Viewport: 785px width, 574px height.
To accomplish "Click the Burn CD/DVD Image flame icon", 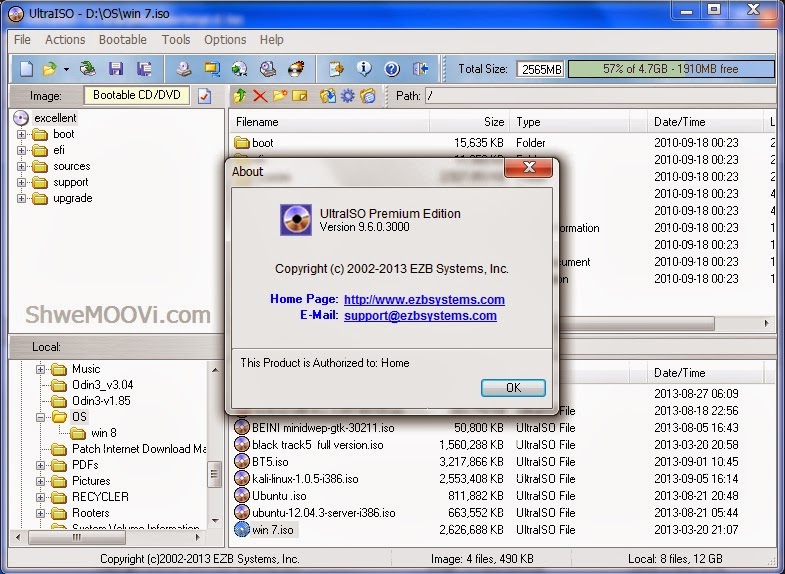I will pyautogui.click(x=296, y=69).
